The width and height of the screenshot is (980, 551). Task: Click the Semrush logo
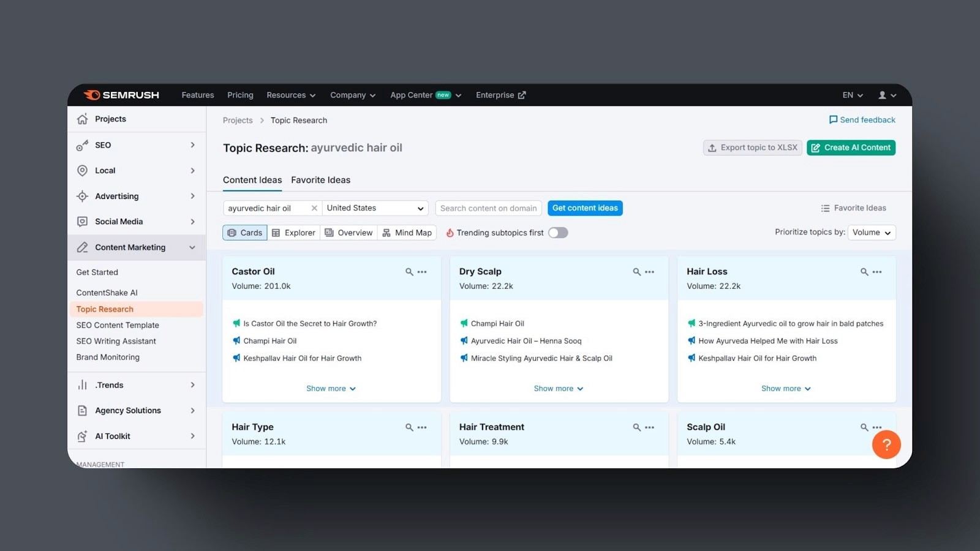coord(121,95)
